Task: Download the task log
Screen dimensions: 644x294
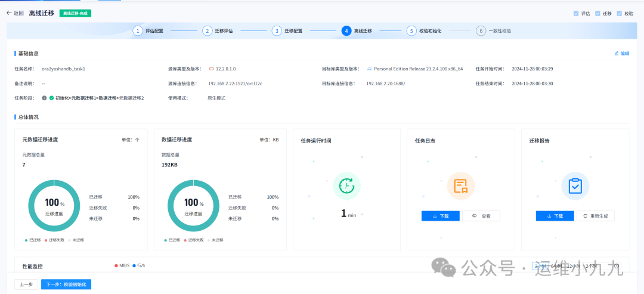Action: [440, 216]
